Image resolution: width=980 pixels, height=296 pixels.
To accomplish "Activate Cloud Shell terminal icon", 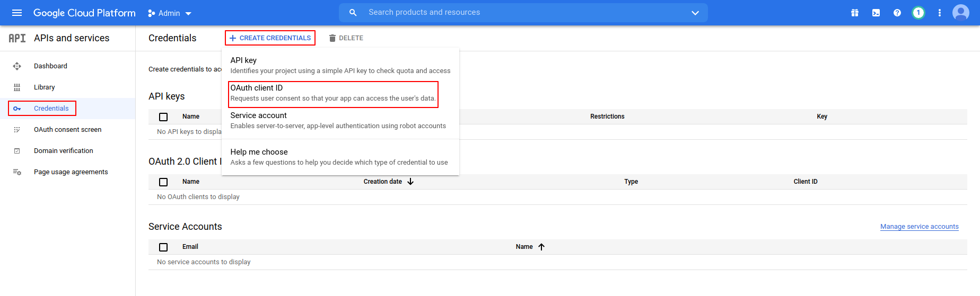I will [876, 13].
